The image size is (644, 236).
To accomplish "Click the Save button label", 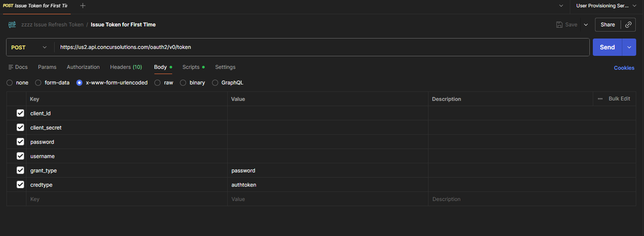I will point(571,25).
